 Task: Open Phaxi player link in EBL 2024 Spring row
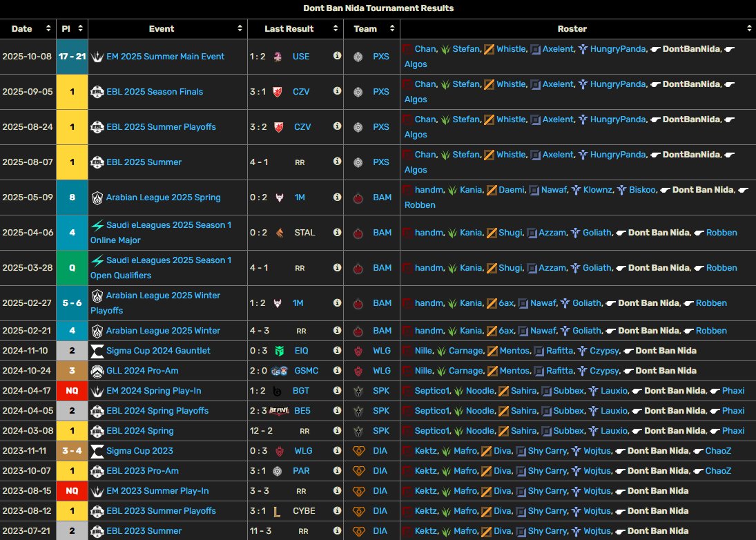tap(733, 431)
